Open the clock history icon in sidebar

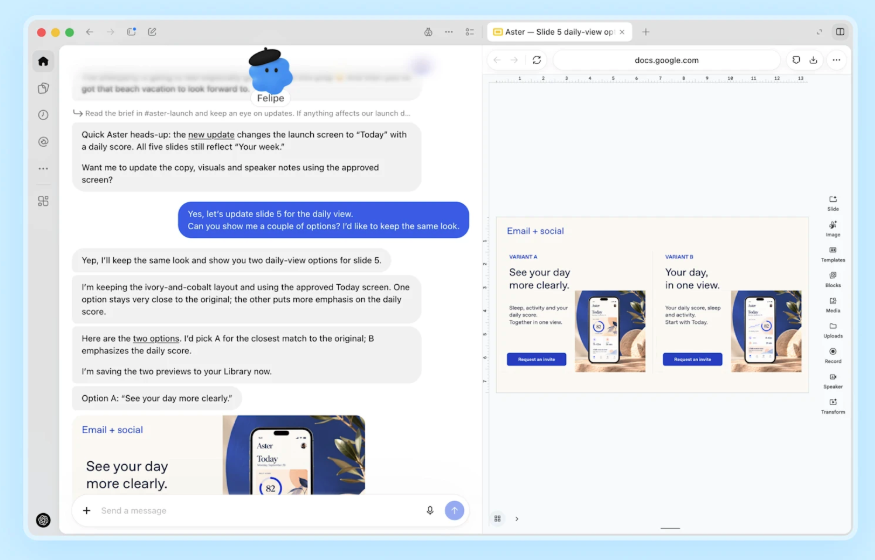click(43, 115)
